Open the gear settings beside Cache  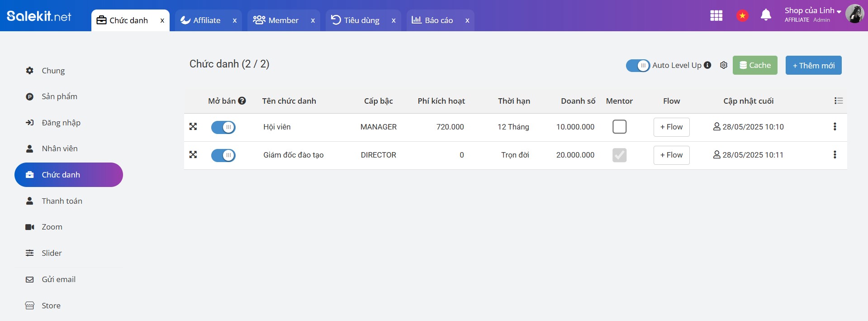tap(724, 65)
